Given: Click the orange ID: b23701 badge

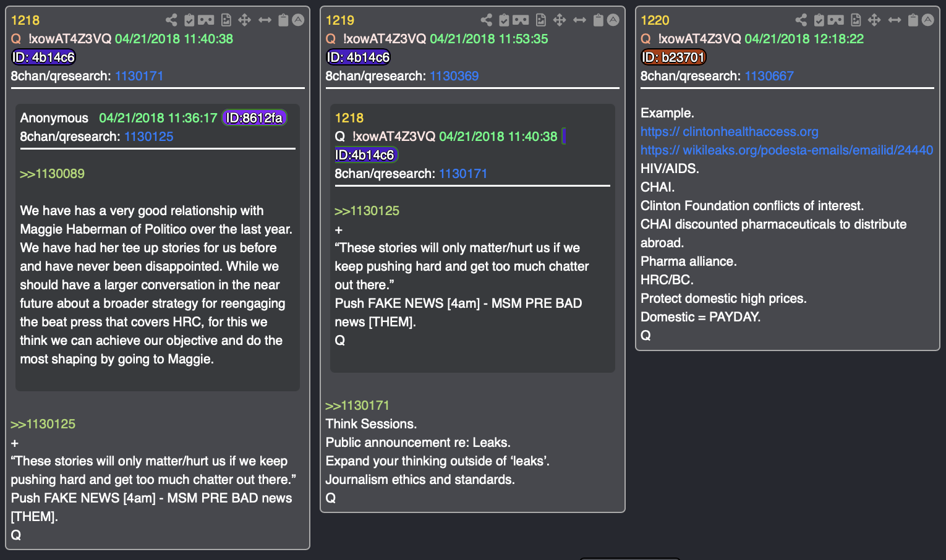Looking at the screenshot, I should [x=673, y=57].
